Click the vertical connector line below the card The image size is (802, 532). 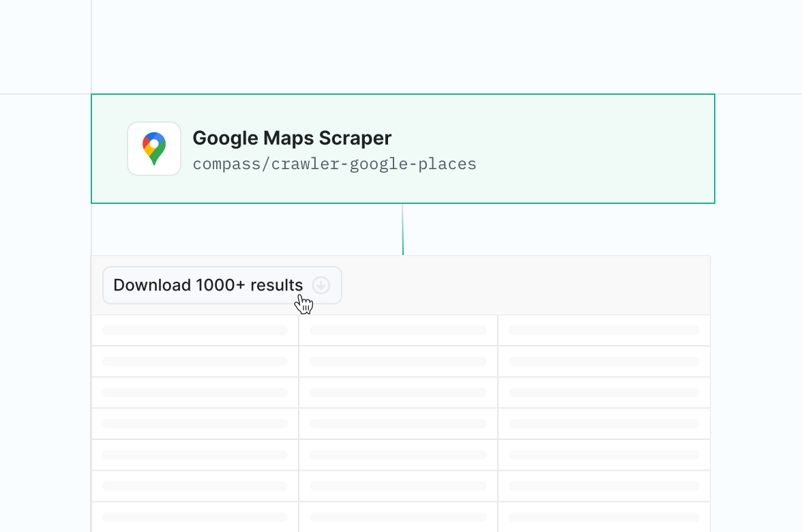(x=402, y=229)
